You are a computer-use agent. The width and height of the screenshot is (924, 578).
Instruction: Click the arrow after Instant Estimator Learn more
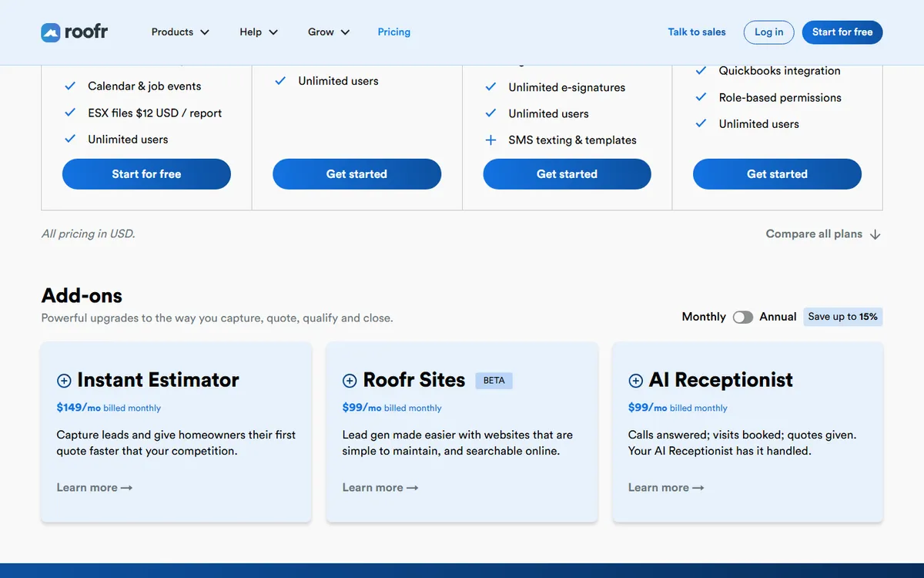[x=126, y=488]
